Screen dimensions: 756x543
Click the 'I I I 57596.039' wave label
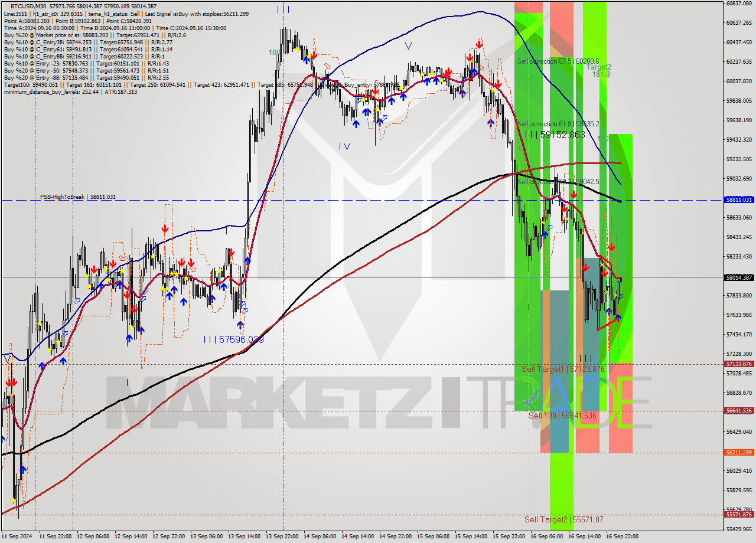233,339
